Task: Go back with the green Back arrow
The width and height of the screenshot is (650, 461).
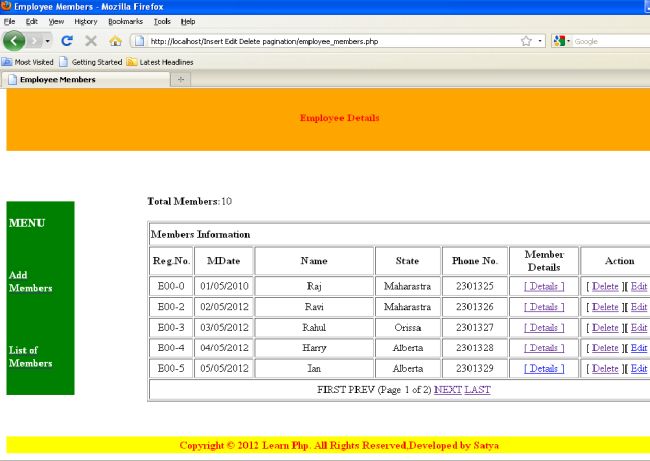Action: (x=14, y=41)
